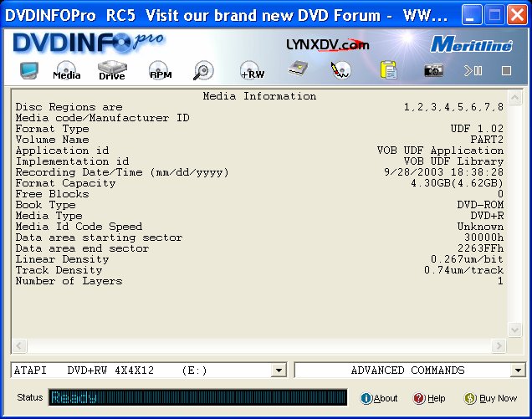Click the vertical scrollbar up arrow
Viewport: 532px width, 419px height.
[x=514, y=98]
